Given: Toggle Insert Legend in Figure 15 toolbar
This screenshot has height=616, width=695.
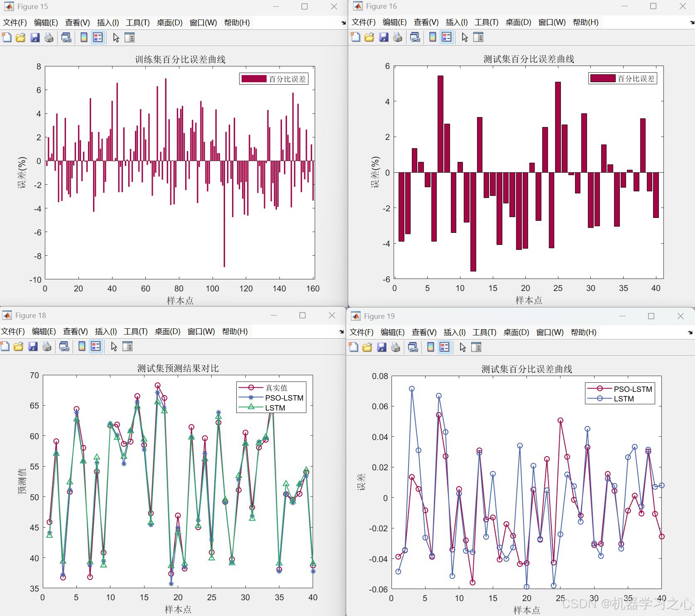Looking at the screenshot, I should [x=98, y=38].
